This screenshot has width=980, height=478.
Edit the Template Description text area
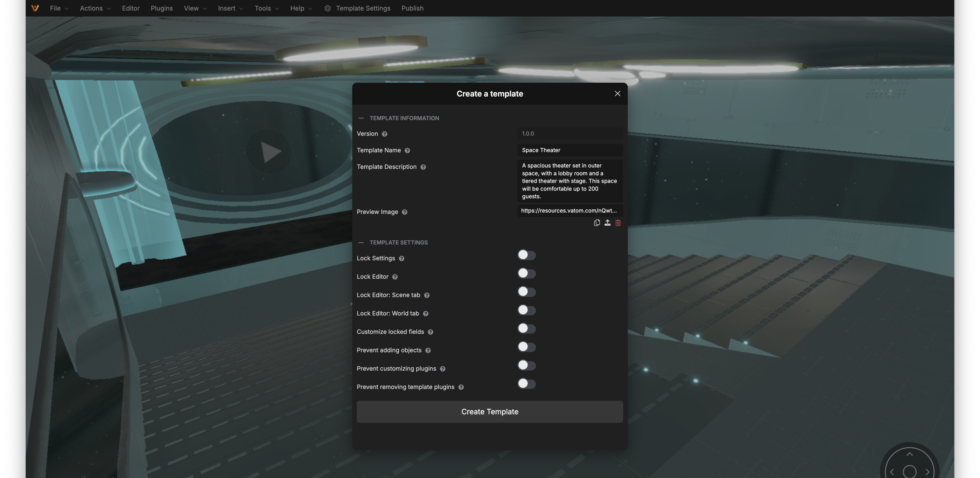(570, 181)
